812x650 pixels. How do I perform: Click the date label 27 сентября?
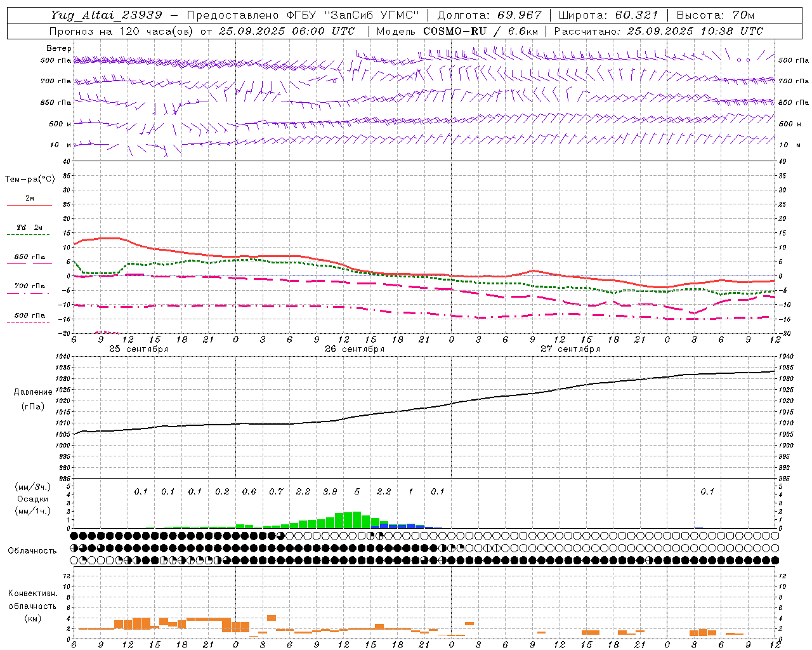tap(570, 349)
